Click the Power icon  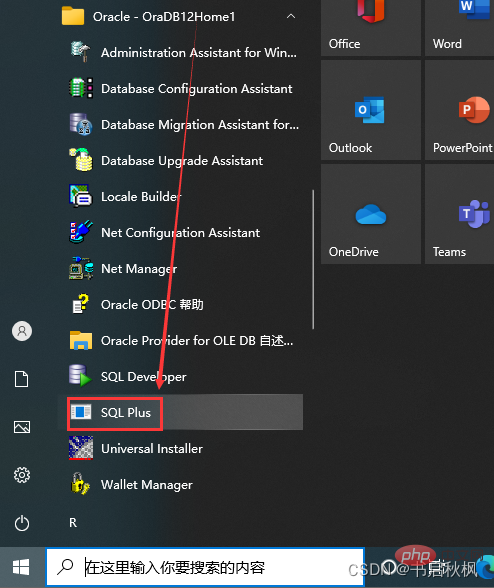click(22, 523)
